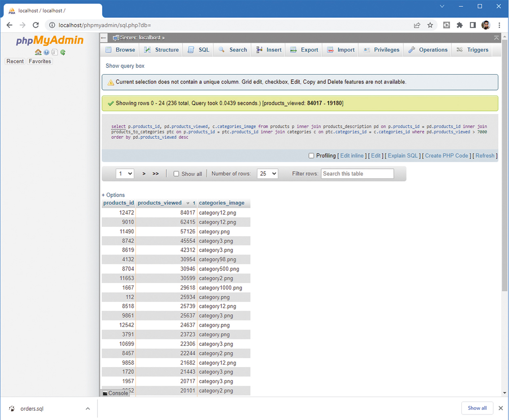The image size is (509, 420).
Task: Click the green reload navigation panel icon
Action: tap(63, 52)
